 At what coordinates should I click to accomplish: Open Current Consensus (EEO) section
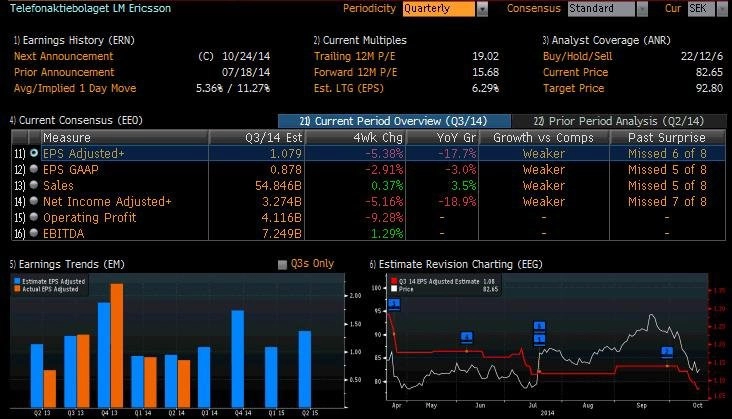(x=76, y=120)
